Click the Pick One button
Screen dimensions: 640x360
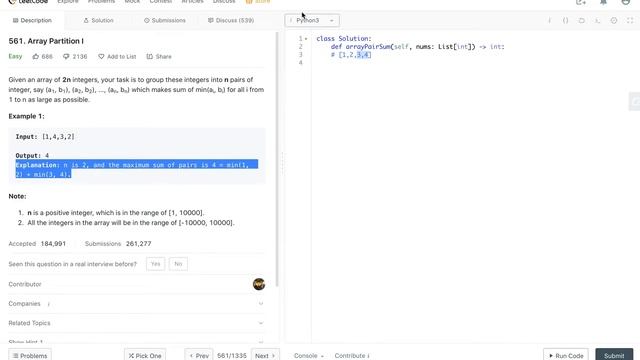145,355
